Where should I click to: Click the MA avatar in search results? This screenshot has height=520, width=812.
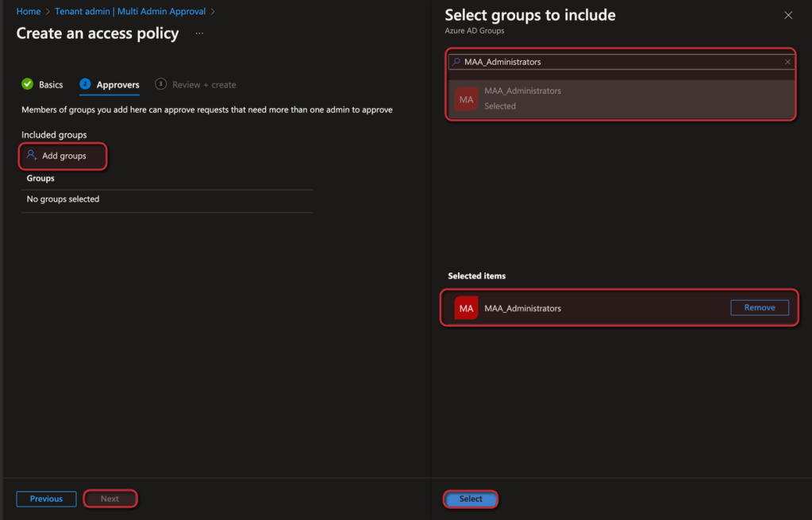click(x=466, y=99)
